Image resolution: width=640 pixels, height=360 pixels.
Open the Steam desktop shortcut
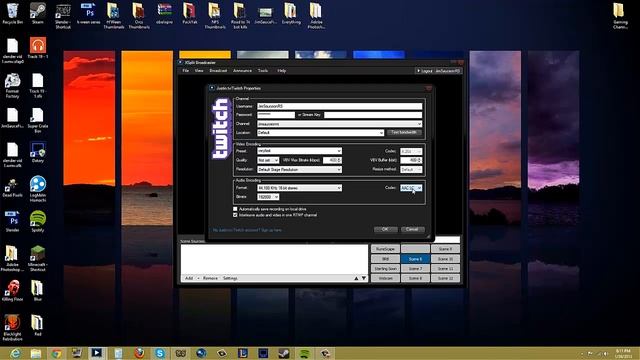[x=38, y=13]
